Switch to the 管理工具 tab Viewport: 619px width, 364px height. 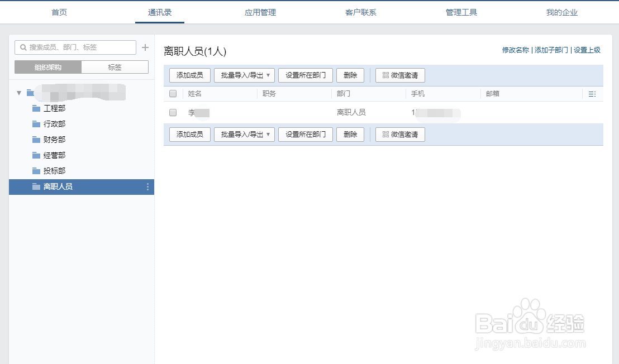pyautogui.click(x=461, y=12)
